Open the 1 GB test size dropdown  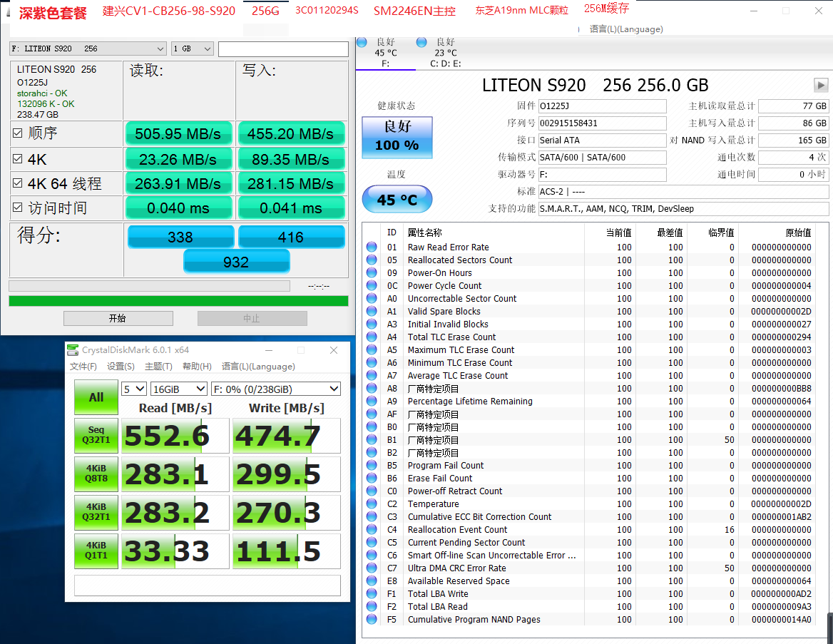193,49
